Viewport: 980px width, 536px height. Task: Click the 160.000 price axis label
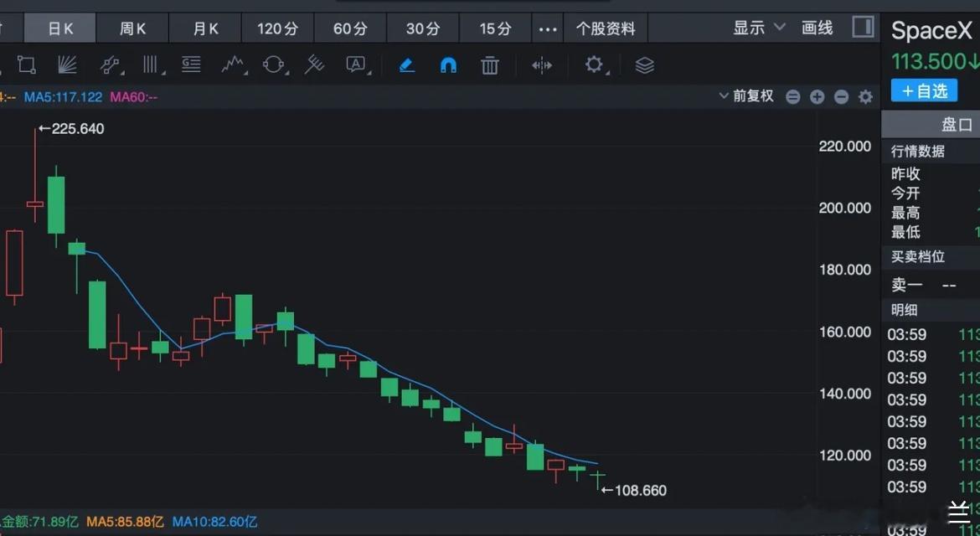point(844,332)
